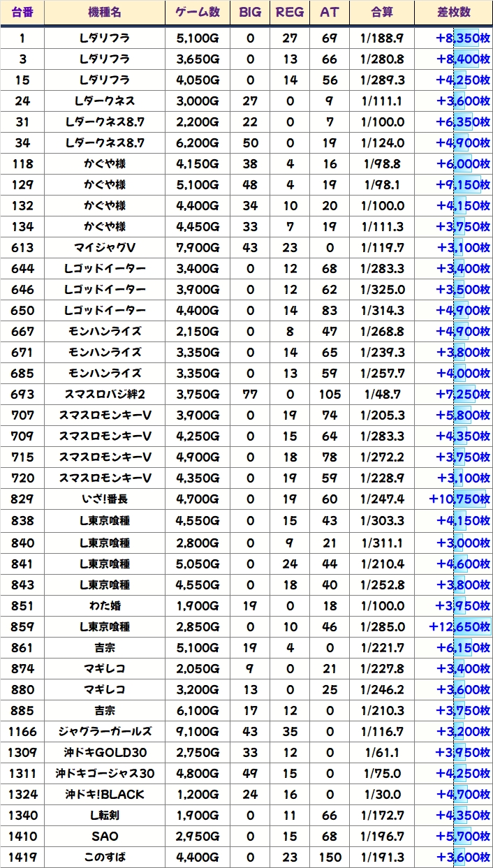Click machine name 沖ドキゴージャス30

(105, 773)
